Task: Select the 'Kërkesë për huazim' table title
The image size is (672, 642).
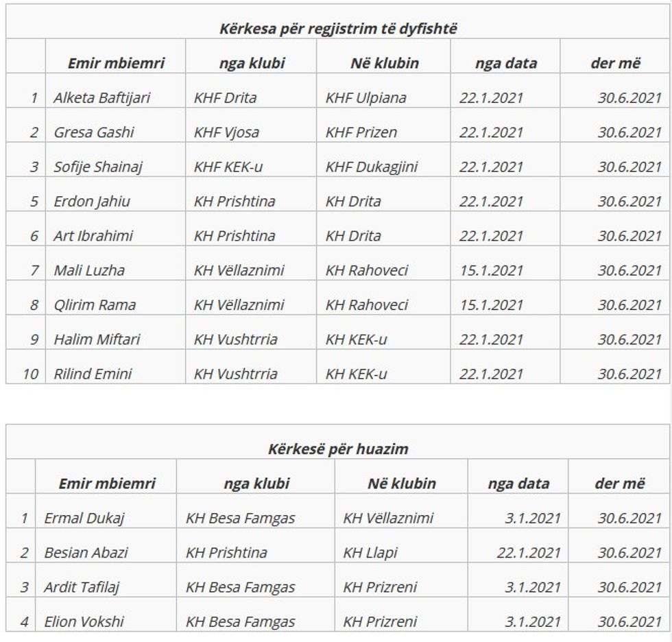Action: click(338, 449)
